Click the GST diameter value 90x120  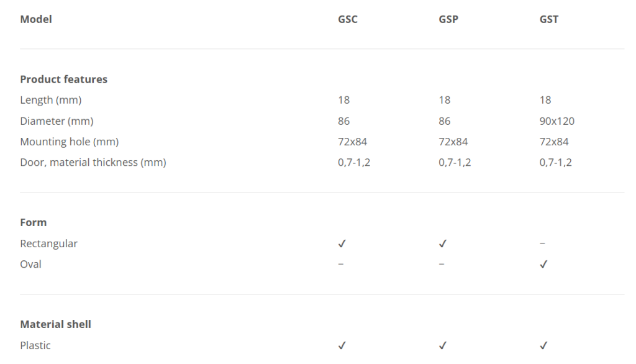(x=557, y=121)
